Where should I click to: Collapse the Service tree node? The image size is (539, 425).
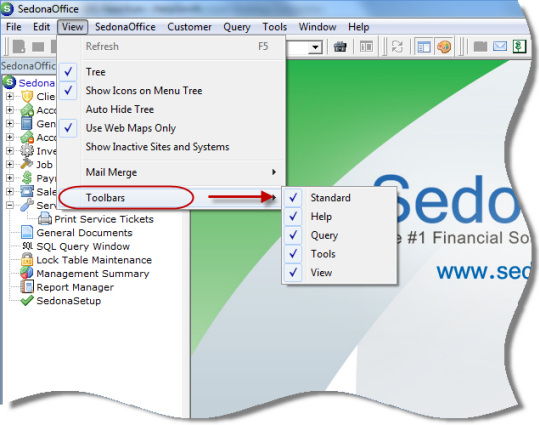[x=10, y=205]
